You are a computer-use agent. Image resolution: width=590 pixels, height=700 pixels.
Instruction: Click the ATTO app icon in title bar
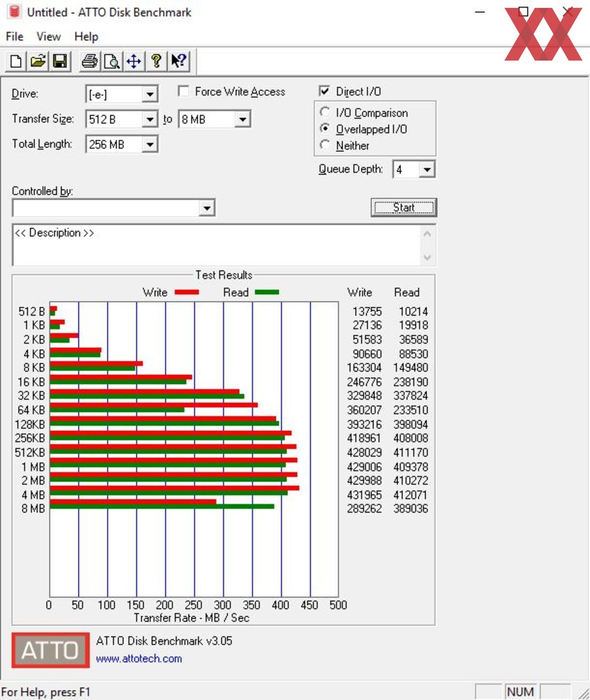coord(14,12)
